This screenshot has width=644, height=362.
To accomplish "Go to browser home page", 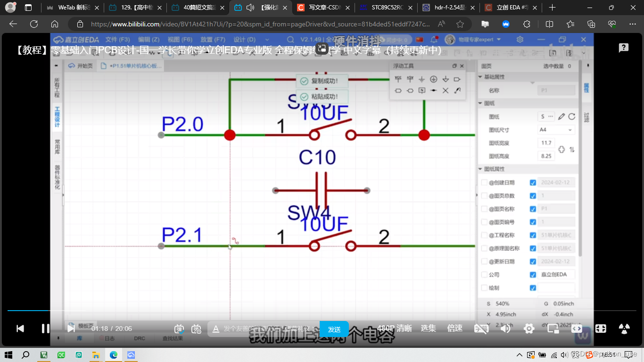I will tap(55, 24).
